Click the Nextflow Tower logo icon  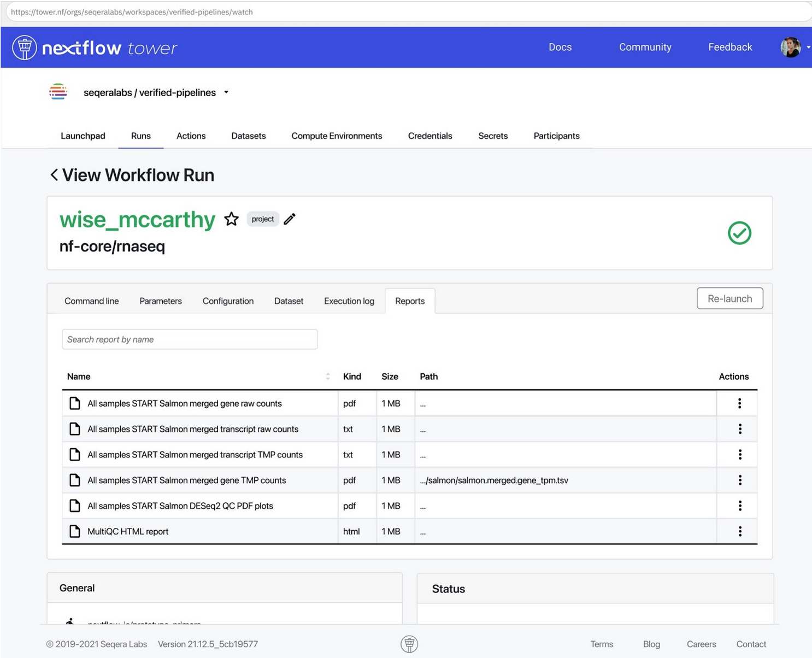tap(25, 48)
